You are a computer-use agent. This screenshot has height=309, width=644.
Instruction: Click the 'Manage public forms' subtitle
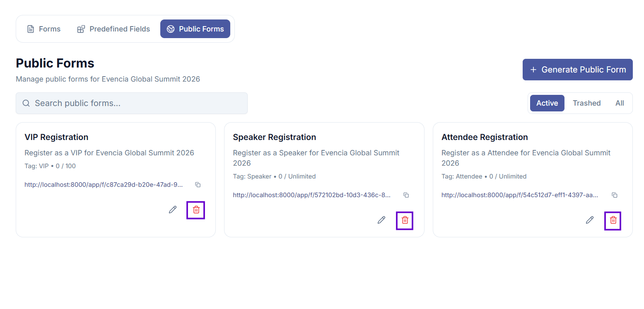108,79
